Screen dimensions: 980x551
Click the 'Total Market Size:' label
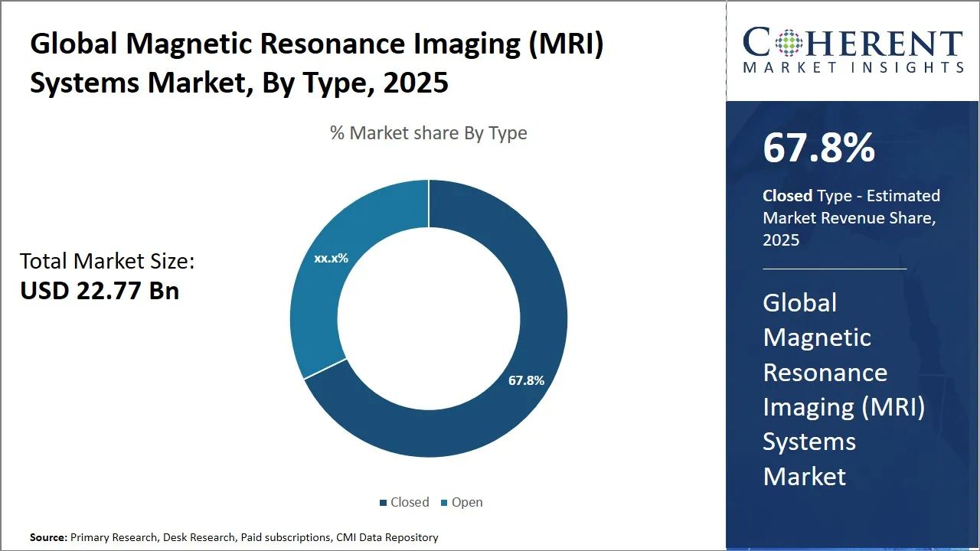107,262
